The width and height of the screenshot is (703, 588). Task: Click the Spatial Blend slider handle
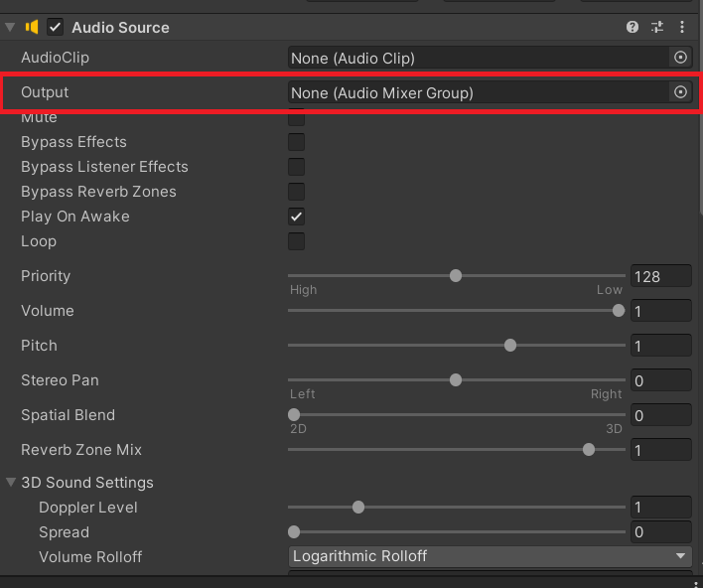coord(294,415)
